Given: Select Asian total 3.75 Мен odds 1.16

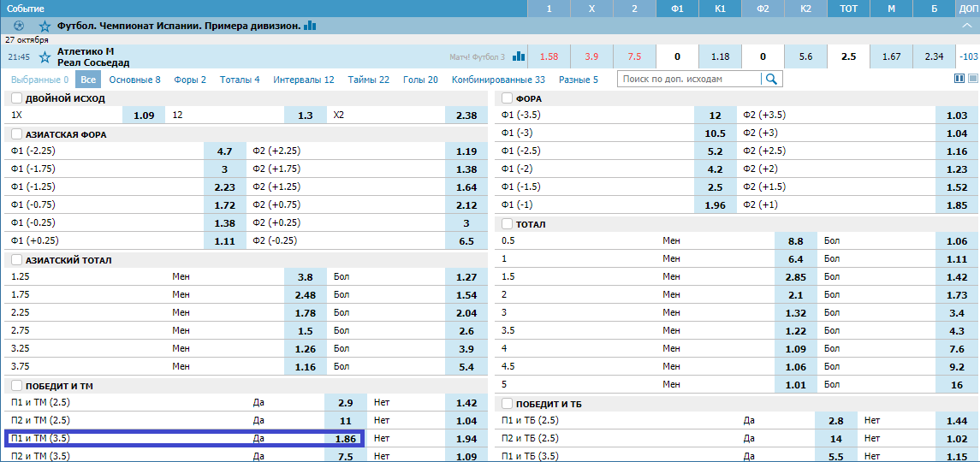Looking at the screenshot, I should click(x=305, y=367).
